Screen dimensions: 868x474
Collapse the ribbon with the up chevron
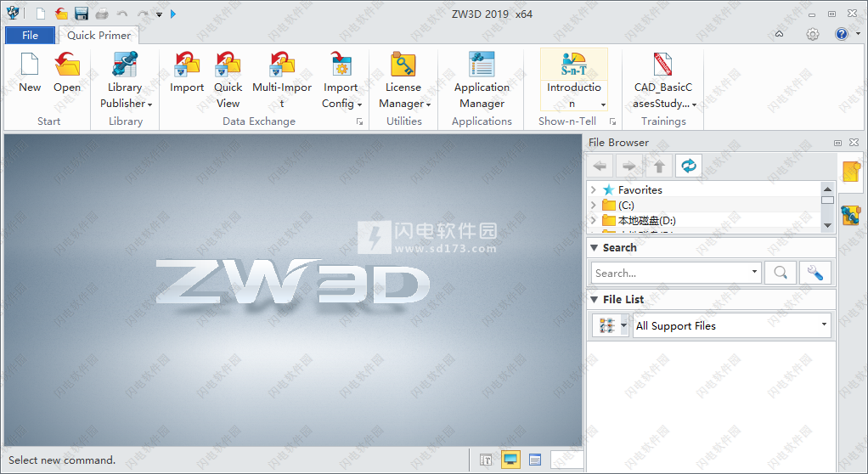click(779, 34)
